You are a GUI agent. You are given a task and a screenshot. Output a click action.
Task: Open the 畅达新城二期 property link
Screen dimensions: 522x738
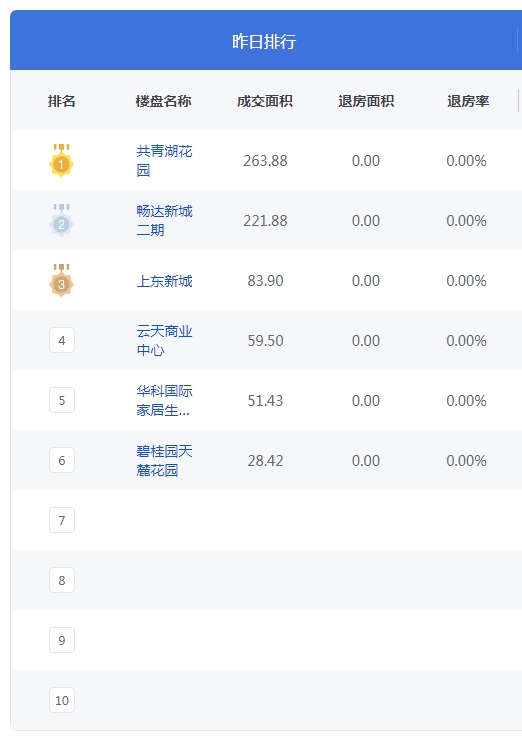pyautogui.click(x=164, y=220)
